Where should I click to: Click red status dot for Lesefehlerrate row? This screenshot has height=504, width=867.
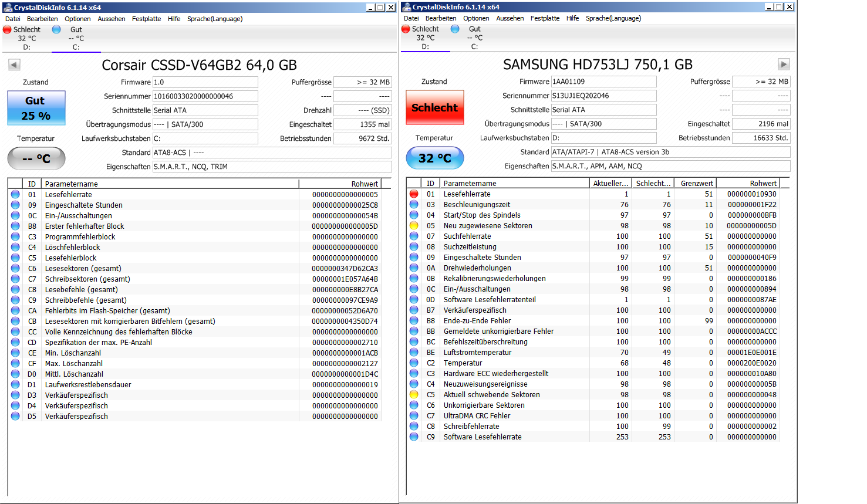tap(414, 194)
